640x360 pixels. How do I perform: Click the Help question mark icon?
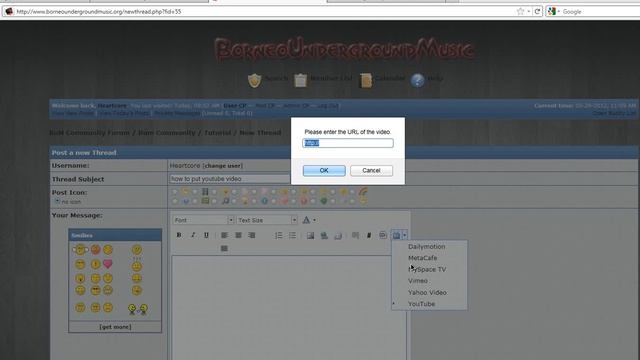coord(417,80)
